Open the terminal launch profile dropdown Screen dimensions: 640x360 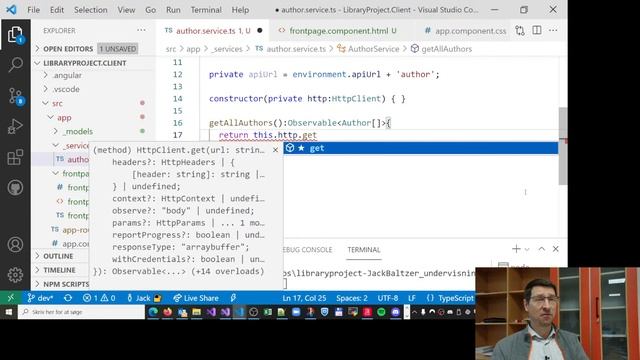[527, 249]
